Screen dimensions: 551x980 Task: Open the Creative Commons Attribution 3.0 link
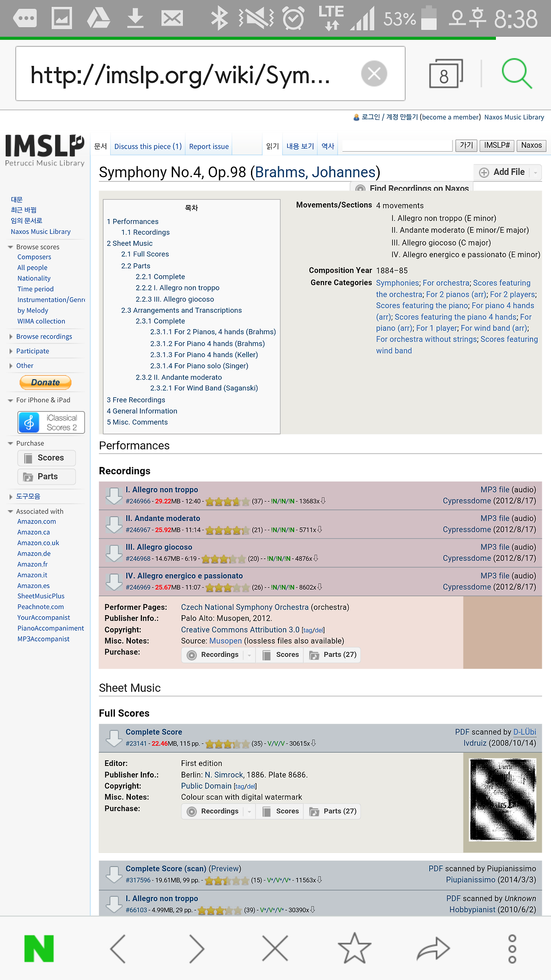pos(240,630)
